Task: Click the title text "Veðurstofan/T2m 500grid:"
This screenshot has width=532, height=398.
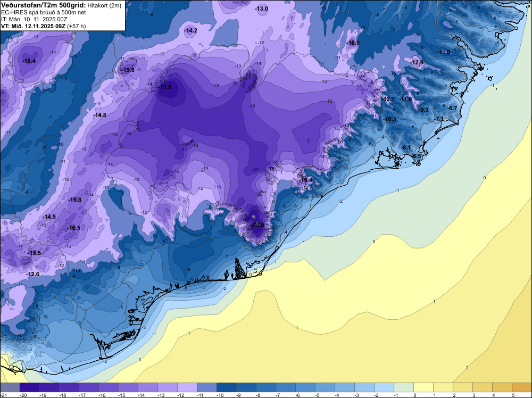Action: (x=44, y=5)
